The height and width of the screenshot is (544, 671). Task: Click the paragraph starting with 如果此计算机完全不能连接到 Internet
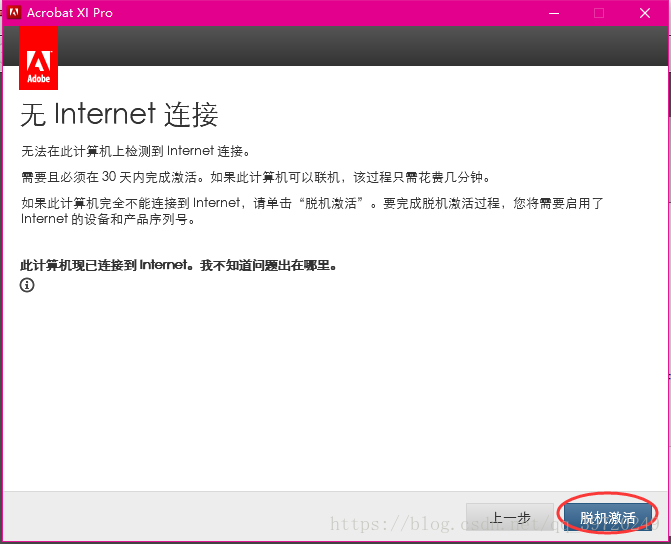click(x=312, y=211)
